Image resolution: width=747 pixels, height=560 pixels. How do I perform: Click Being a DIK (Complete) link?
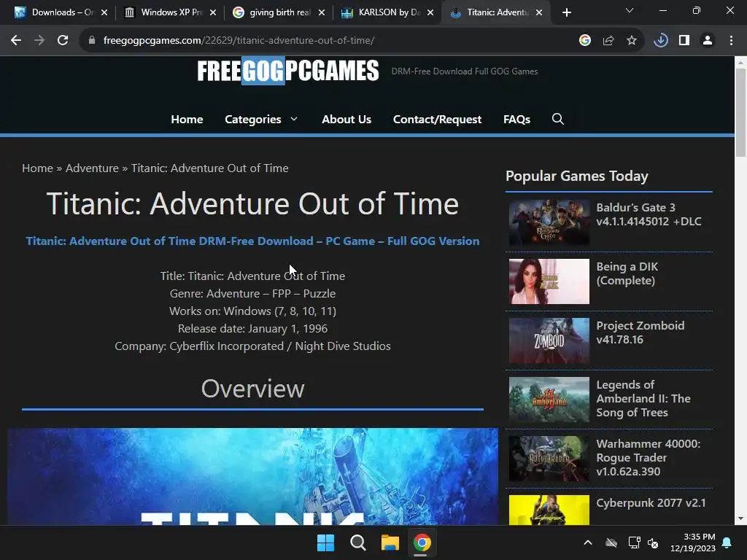[627, 273]
